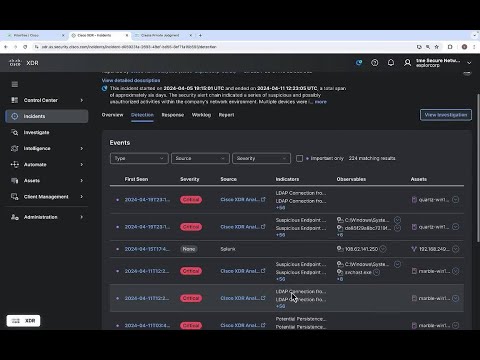Open a new browser tab with plus
The height and width of the screenshot is (360, 480).
(x=200, y=35)
